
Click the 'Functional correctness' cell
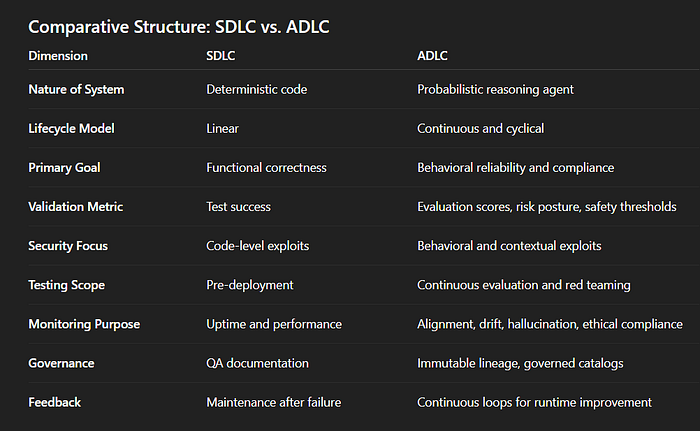(266, 167)
